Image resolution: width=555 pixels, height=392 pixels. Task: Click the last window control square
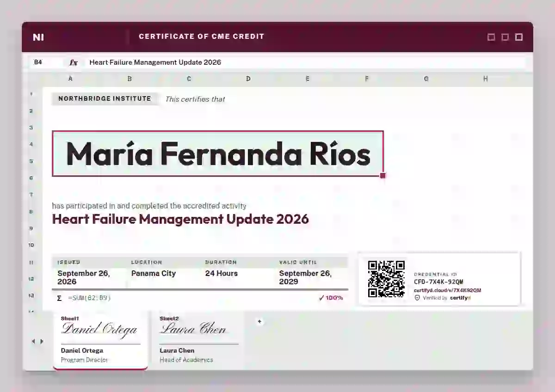click(x=519, y=37)
